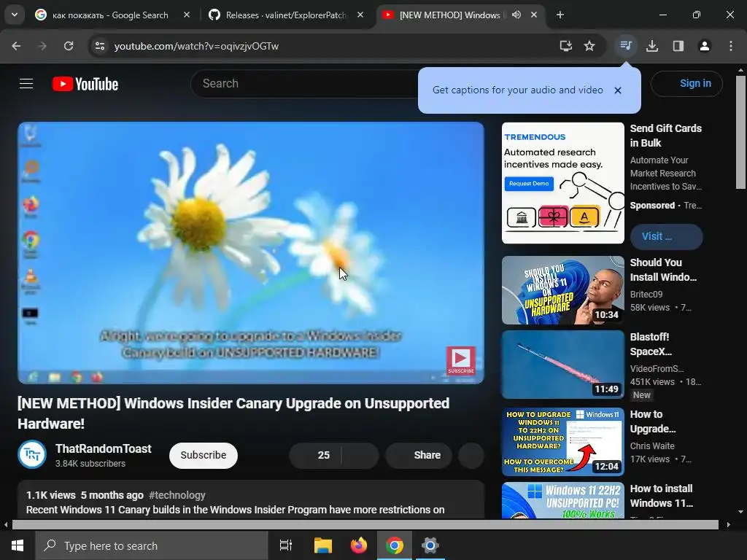The height and width of the screenshot is (560, 747).
Task: Bookmark this page with the star
Action: pos(589,46)
